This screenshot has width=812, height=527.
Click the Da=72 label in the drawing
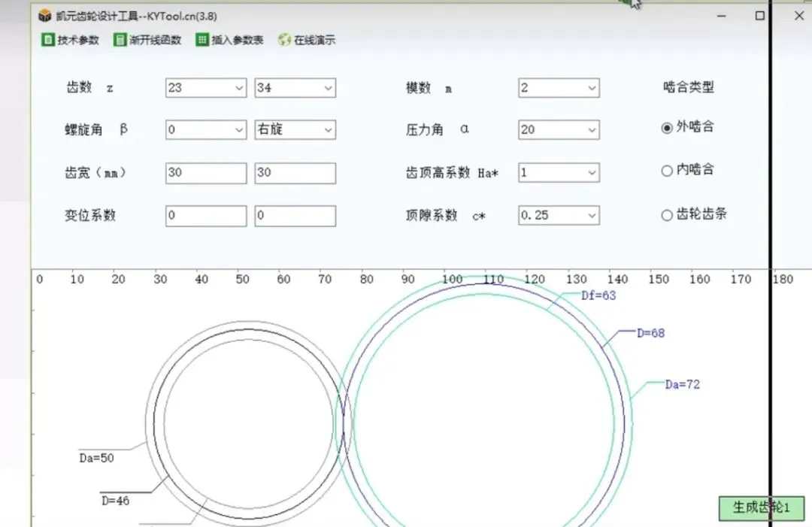[x=682, y=385]
